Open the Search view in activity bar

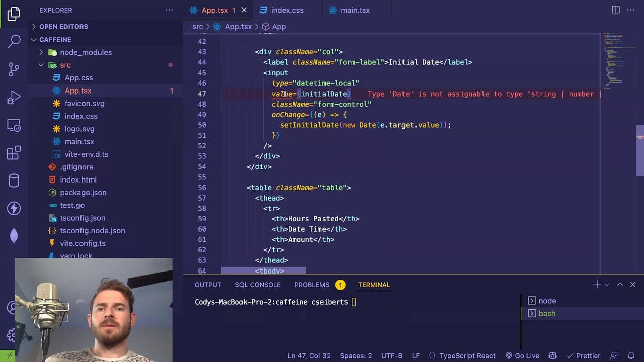point(14,41)
